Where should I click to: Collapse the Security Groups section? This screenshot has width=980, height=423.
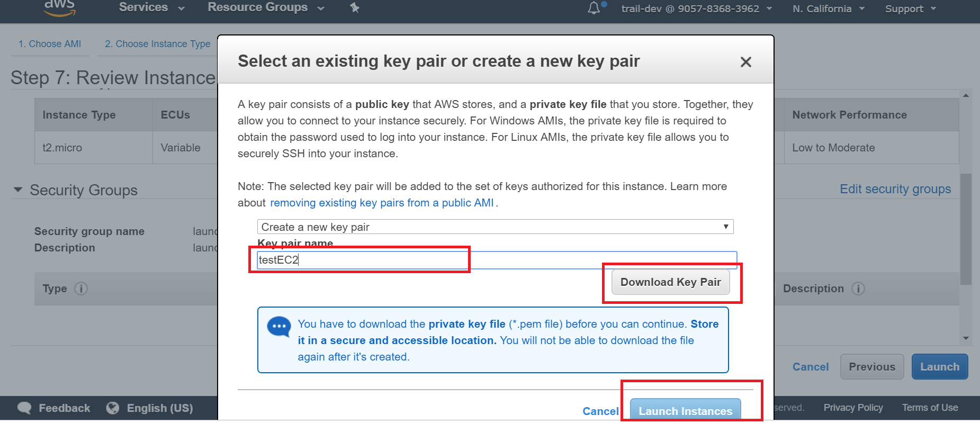click(x=19, y=190)
